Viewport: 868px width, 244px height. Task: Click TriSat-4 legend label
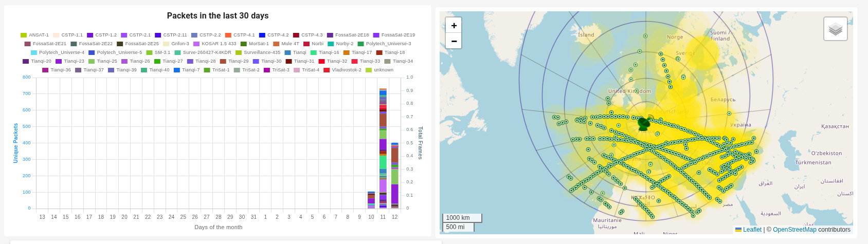coord(311,70)
